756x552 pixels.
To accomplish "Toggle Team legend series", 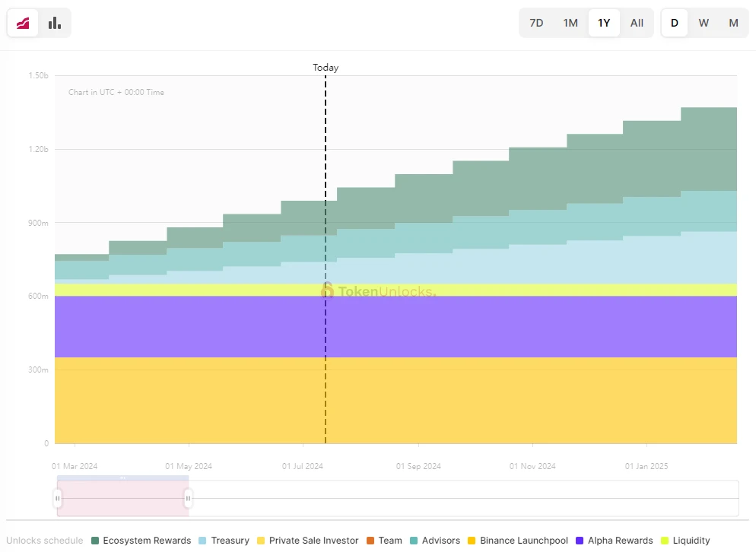I will [x=384, y=541].
